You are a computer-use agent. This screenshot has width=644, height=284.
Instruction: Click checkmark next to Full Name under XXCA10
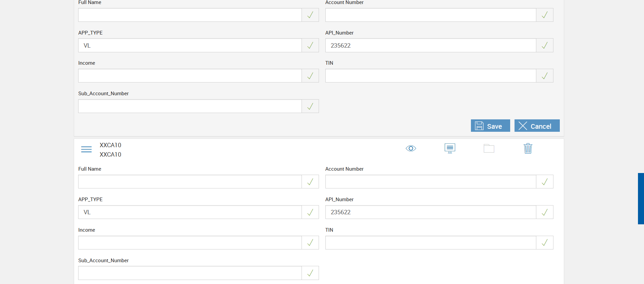[x=310, y=182]
